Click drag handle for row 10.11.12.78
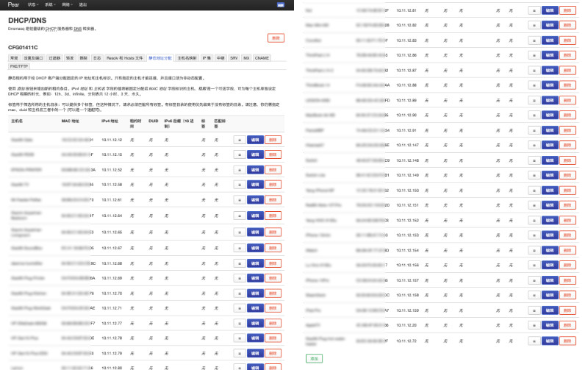This screenshot has height=370, width=588. point(240,338)
